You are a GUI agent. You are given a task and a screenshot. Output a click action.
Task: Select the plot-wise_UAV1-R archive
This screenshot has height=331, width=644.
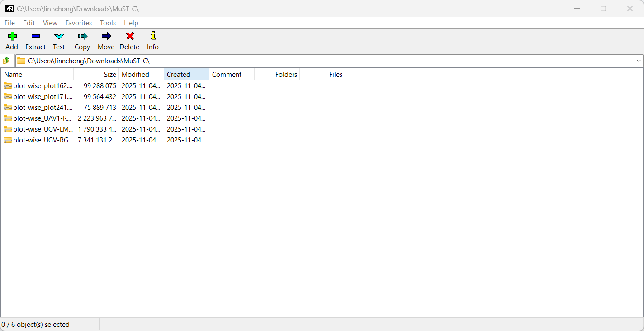click(43, 118)
